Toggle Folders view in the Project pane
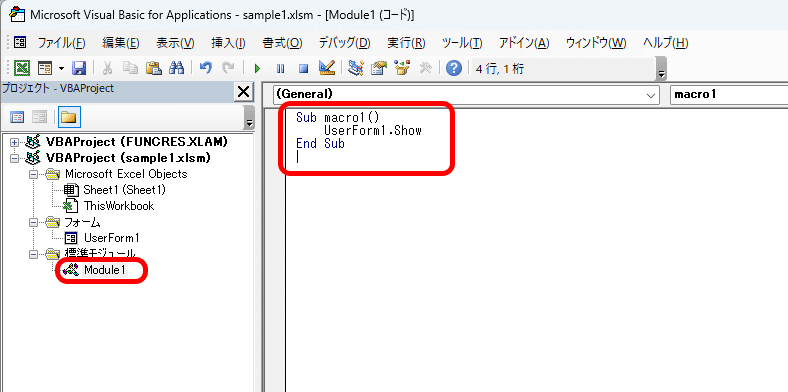This screenshot has width=788, height=392. pos(69,118)
